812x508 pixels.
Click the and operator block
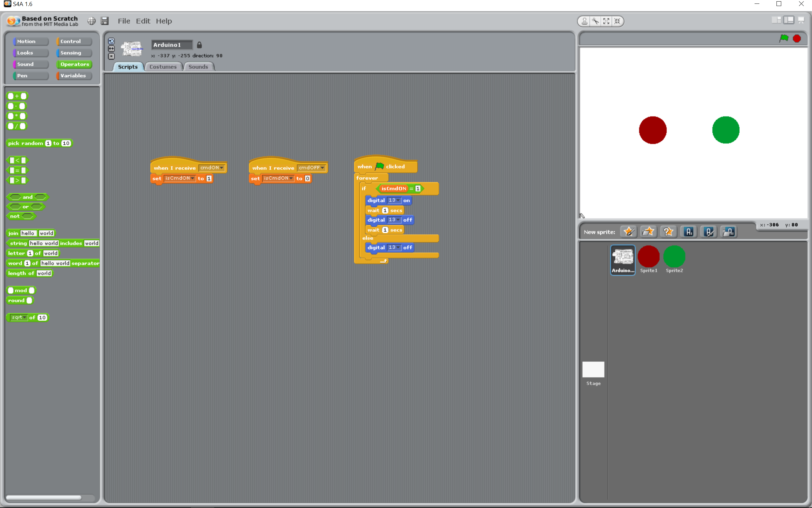(28, 197)
